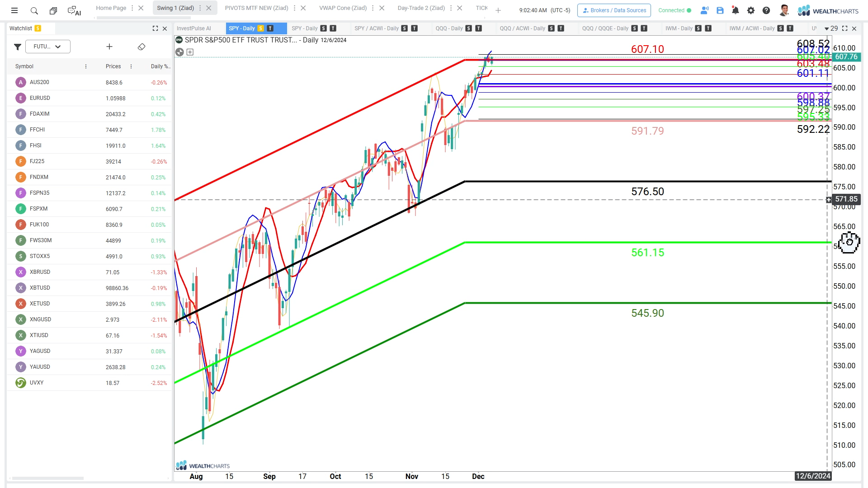Open the IWM / ACWI - Daily chart tab
Viewport: 868px width, 488px height.
[x=752, y=28]
